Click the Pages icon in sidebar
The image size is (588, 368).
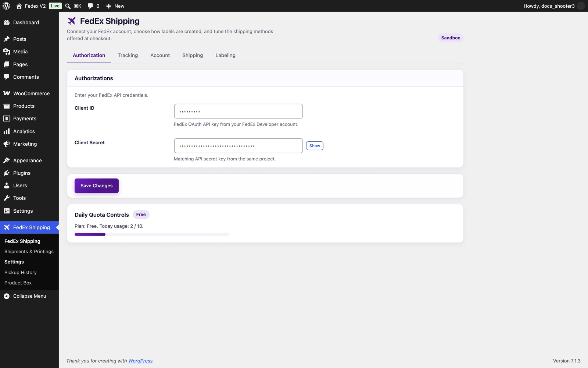click(7, 64)
